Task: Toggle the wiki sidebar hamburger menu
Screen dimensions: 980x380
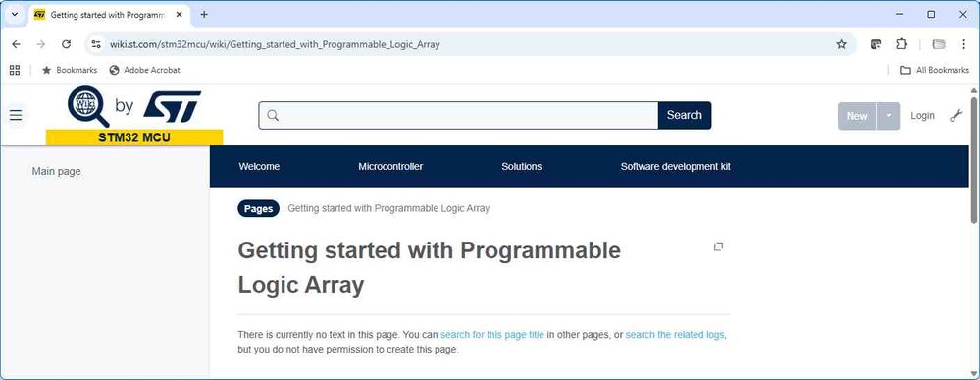Action: (x=16, y=115)
